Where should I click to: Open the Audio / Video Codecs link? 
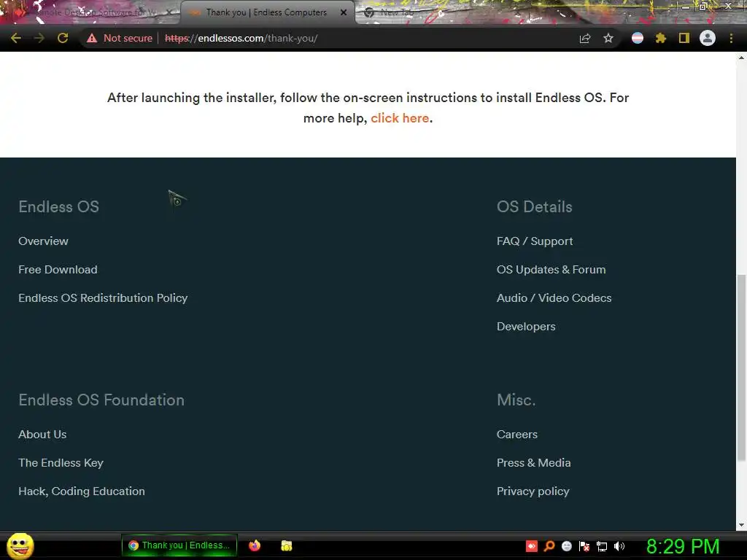554,298
